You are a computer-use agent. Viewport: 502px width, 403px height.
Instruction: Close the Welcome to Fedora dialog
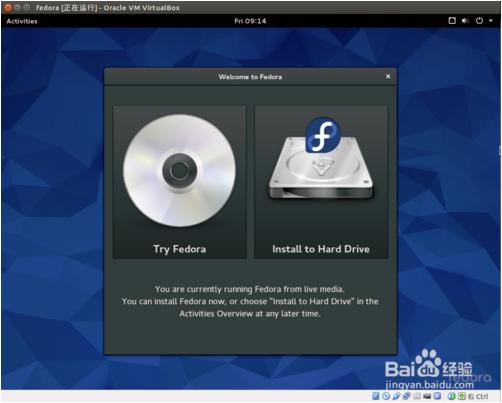[388, 76]
